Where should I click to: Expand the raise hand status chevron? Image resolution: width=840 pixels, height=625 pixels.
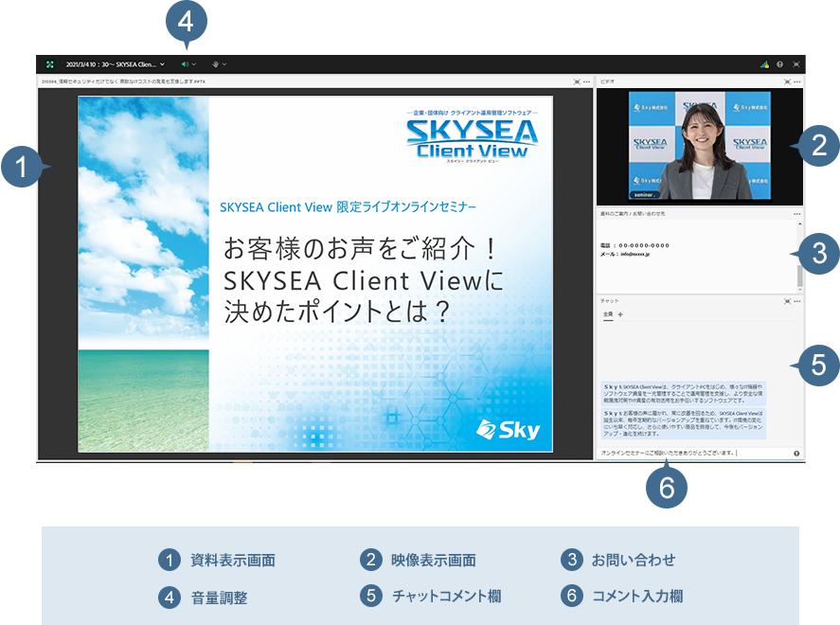point(224,64)
